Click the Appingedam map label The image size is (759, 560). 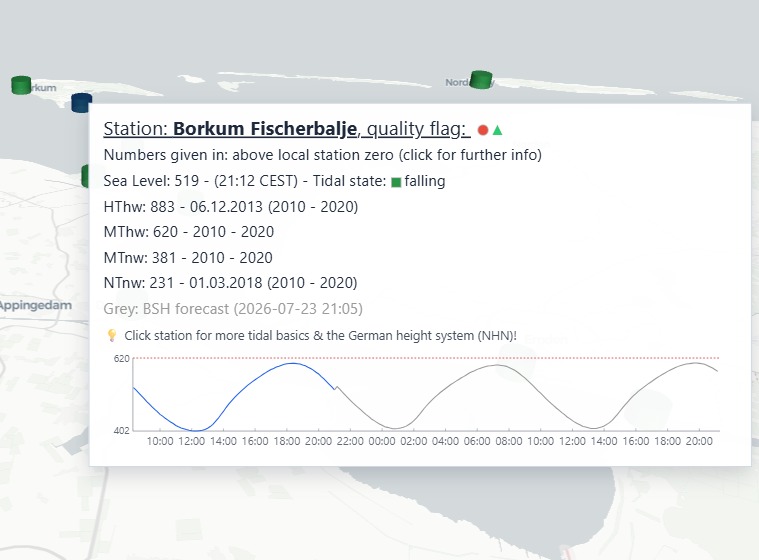[36, 305]
